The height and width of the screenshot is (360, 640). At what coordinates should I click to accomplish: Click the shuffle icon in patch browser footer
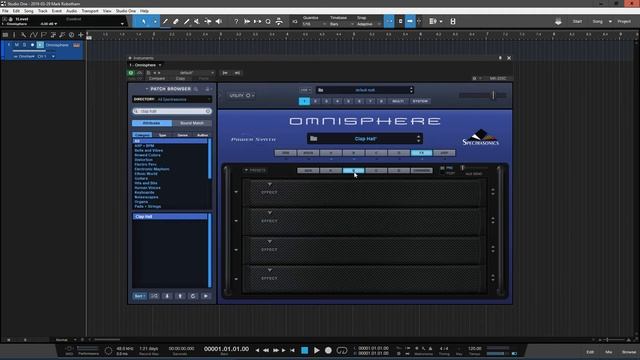click(x=154, y=296)
